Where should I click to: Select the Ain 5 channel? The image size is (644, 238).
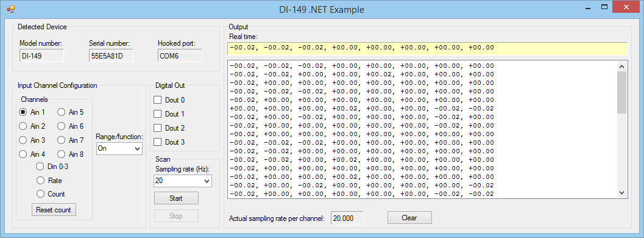[70, 112]
